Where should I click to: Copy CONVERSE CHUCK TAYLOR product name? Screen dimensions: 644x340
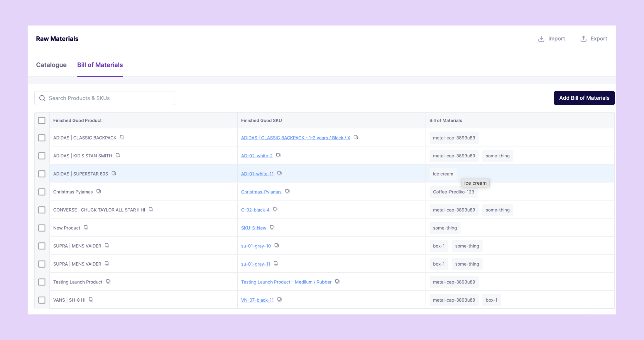151,209
